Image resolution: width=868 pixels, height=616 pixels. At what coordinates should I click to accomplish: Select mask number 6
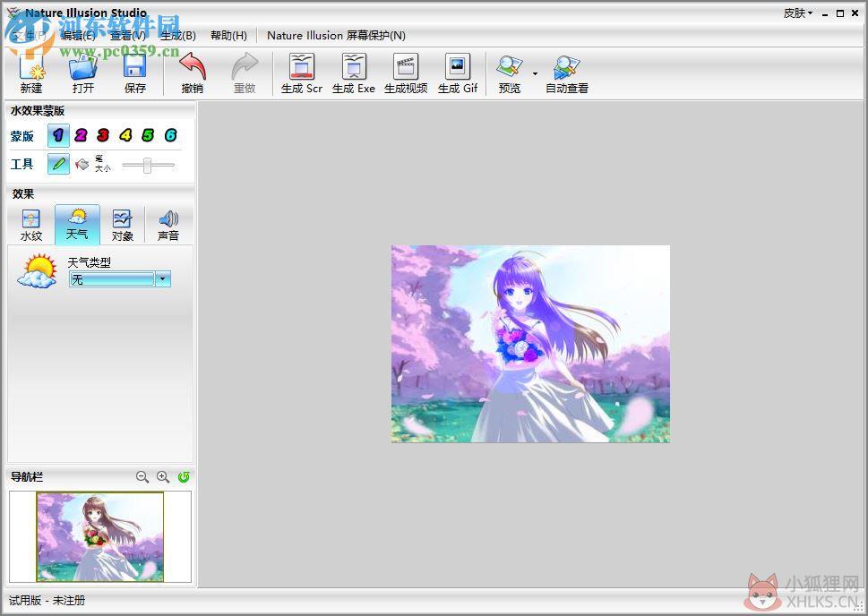tap(170, 135)
